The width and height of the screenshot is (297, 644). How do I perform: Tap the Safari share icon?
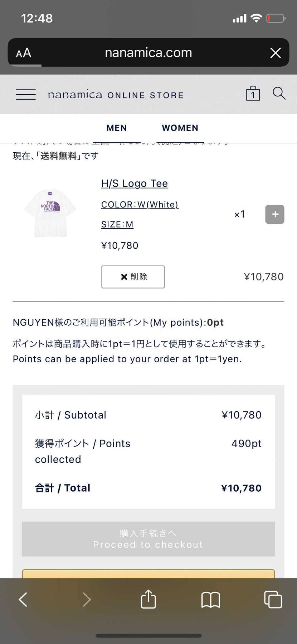click(x=148, y=599)
